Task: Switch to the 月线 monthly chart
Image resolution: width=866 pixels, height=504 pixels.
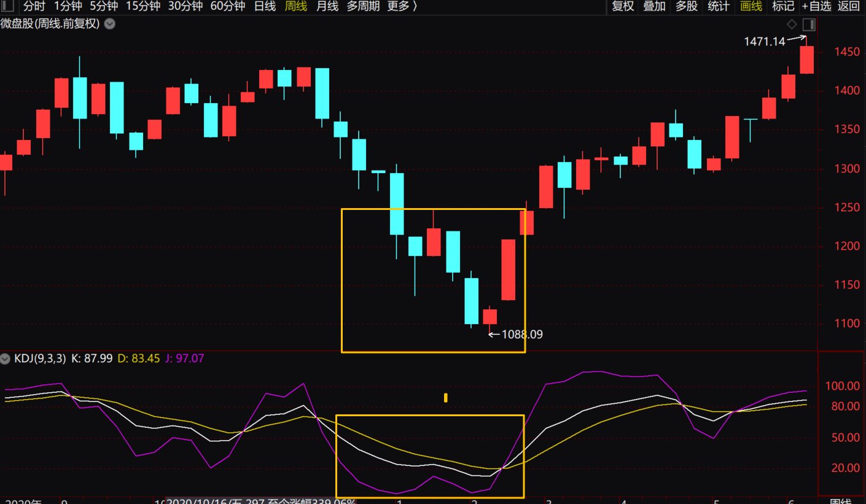Action: 327,6
